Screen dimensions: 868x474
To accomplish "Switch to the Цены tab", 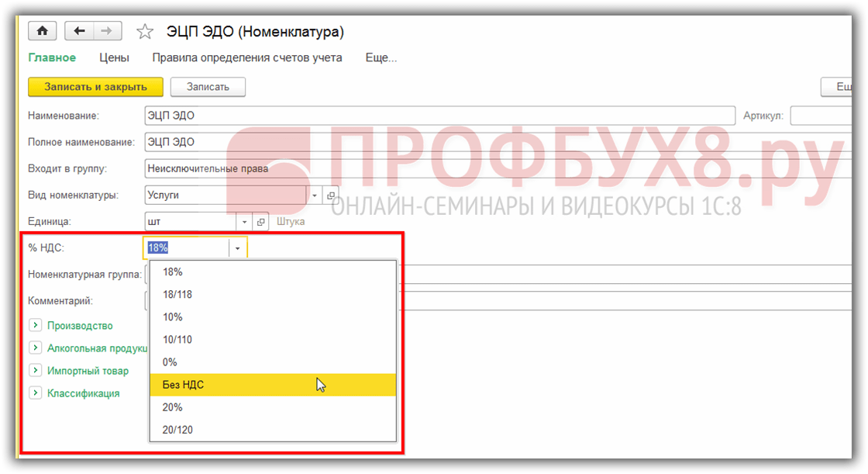I will tap(114, 57).
